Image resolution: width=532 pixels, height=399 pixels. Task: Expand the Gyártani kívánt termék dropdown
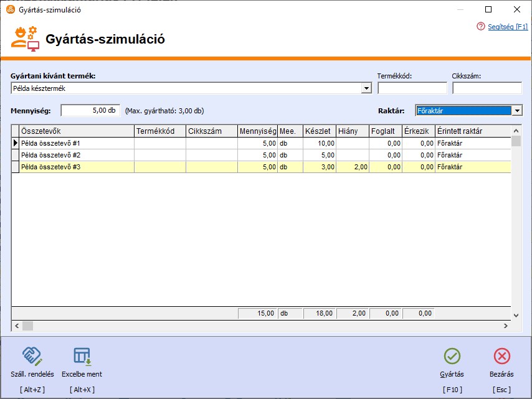(366, 88)
